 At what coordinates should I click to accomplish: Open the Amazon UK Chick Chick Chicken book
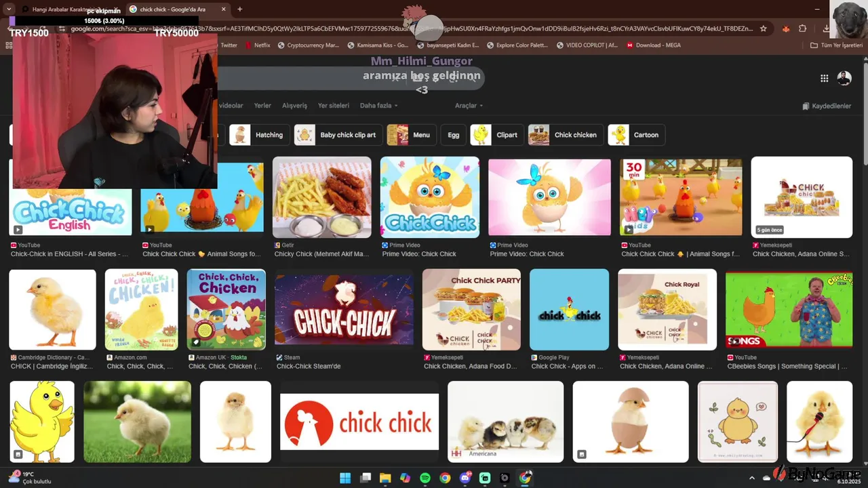[226, 310]
